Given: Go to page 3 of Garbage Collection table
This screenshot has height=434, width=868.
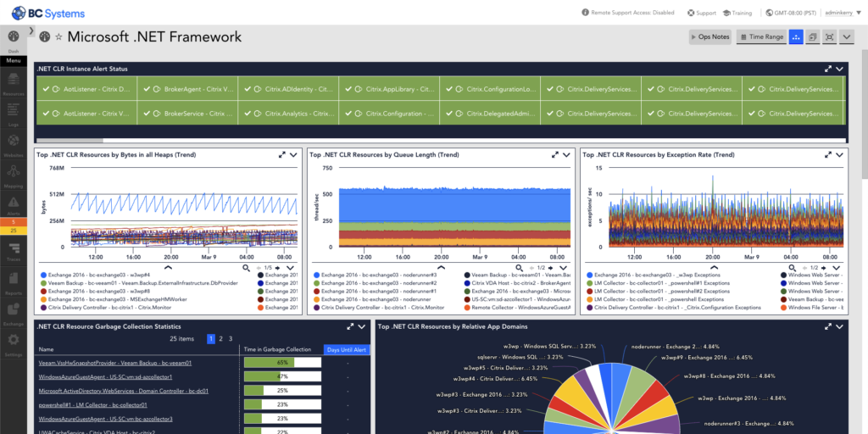Looking at the screenshot, I should tap(231, 339).
